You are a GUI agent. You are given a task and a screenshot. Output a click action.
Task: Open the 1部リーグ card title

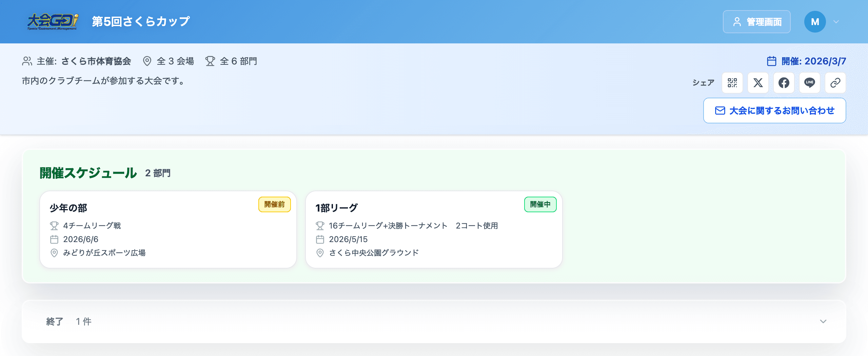click(x=336, y=208)
